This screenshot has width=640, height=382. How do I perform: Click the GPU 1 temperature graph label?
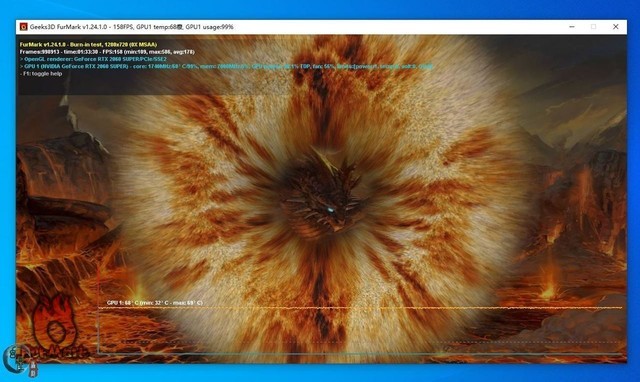(154, 303)
